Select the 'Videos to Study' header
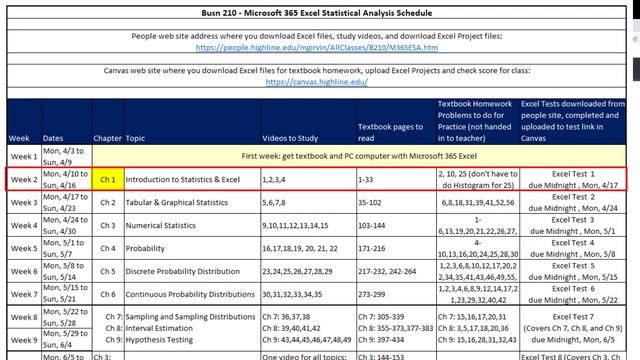 pos(308,122)
